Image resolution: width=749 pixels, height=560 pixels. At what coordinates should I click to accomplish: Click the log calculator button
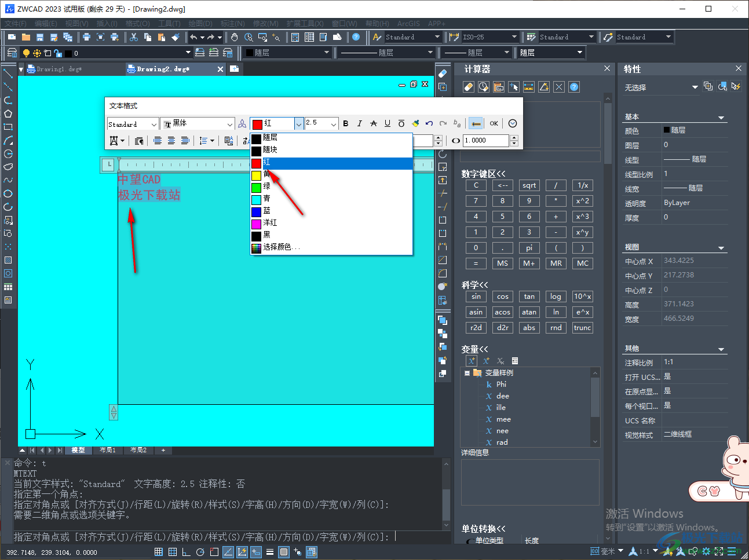[x=556, y=297]
